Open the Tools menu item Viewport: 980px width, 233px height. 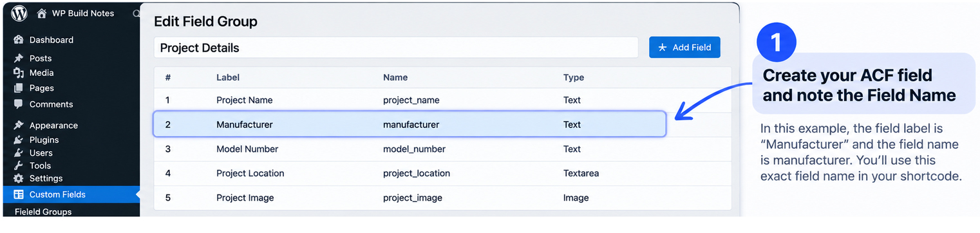point(41,165)
